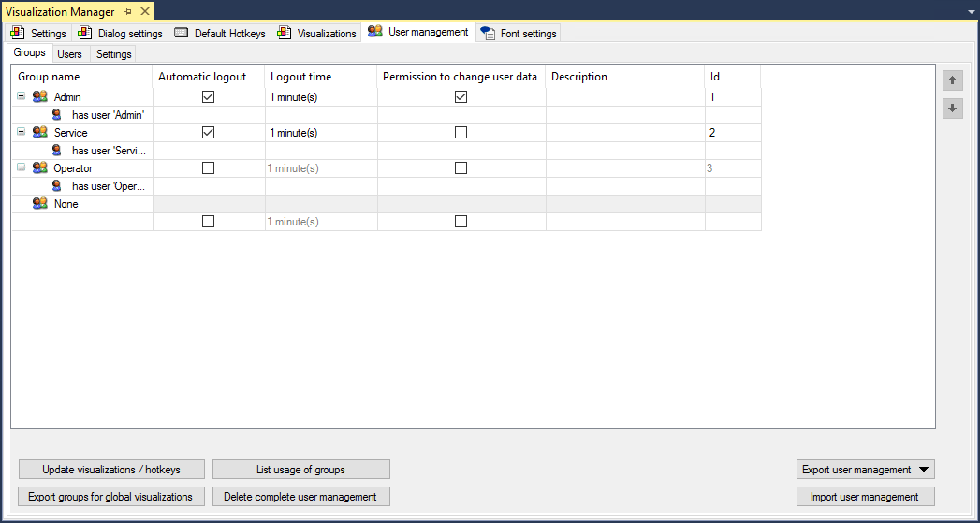980x523 pixels.
Task: Click the Group name column header
Action: (x=82, y=77)
